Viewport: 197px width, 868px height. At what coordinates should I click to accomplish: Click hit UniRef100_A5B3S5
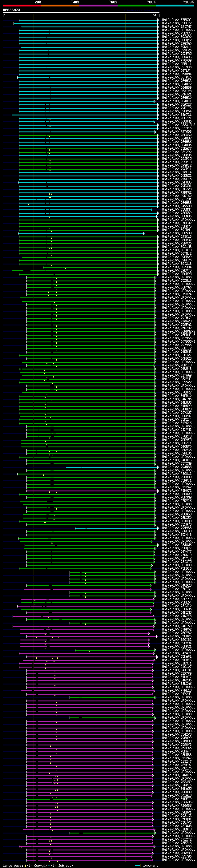(x=177, y=34)
